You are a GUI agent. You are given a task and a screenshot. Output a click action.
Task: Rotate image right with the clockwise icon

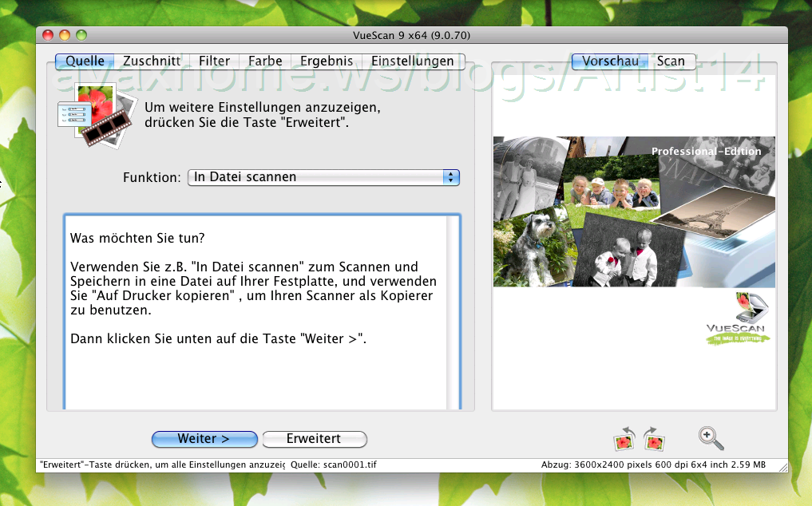point(654,438)
